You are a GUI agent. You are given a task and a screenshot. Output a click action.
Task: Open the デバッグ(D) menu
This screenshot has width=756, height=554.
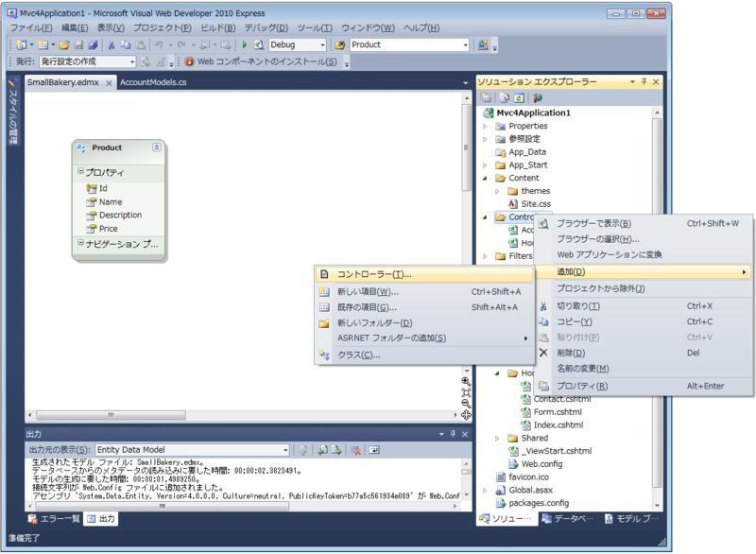[266, 28]
